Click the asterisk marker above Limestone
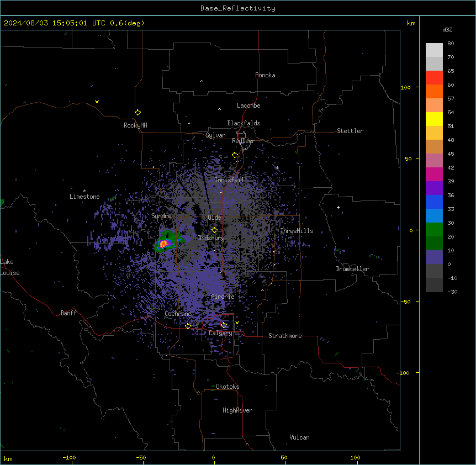 84,191
